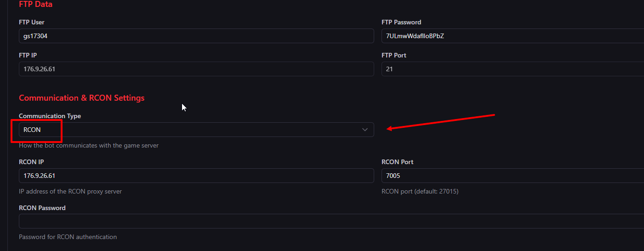Select the FTP IP address field
Viewport: 644px width, 251px height.
pyautogui.click(x=196, y=69)
